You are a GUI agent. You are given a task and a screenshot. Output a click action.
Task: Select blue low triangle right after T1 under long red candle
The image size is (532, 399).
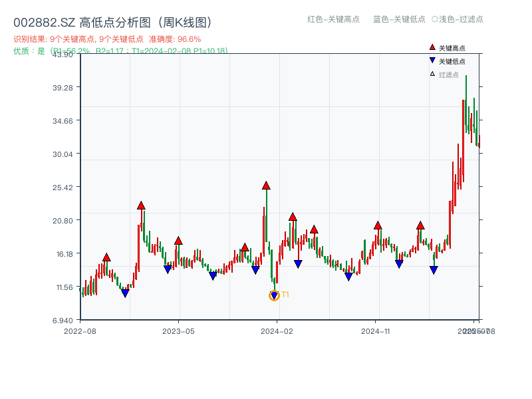(x=298, y=264)
